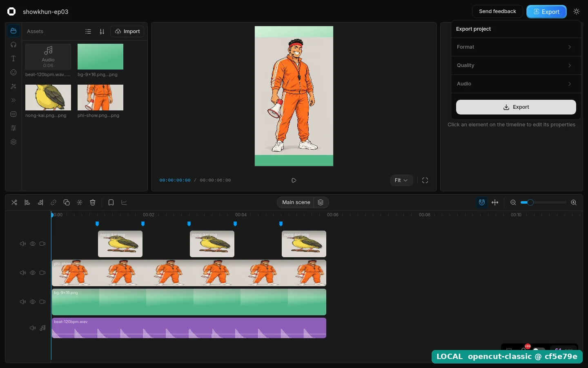
Task: Select the first nong-kai clip on timeline
Action: coord(120,244)
